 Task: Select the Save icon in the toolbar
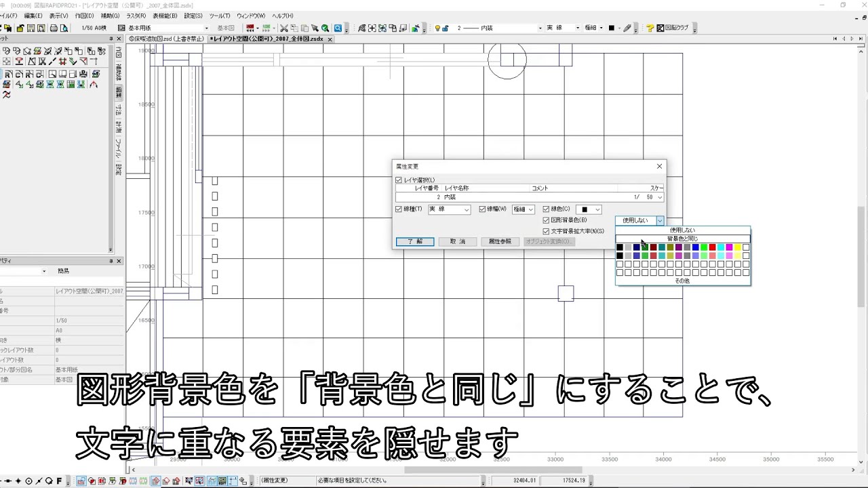tap(30, 28)
